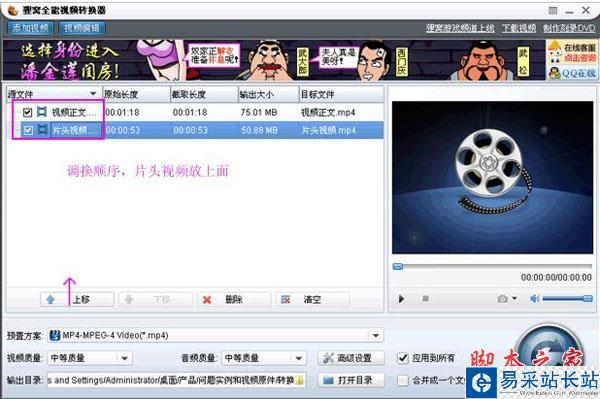Open the 视频质量 quality dropdown
Viewport: 600px width, 399px height.
click(125, 358)
